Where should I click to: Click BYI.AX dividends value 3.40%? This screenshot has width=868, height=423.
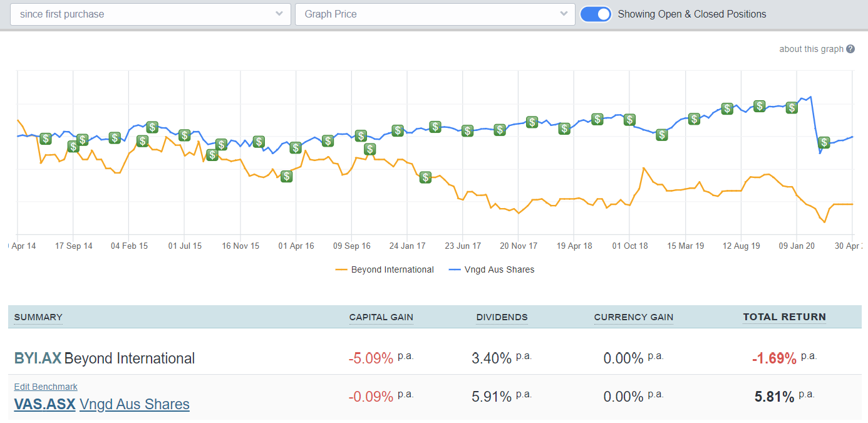[492, 358]
